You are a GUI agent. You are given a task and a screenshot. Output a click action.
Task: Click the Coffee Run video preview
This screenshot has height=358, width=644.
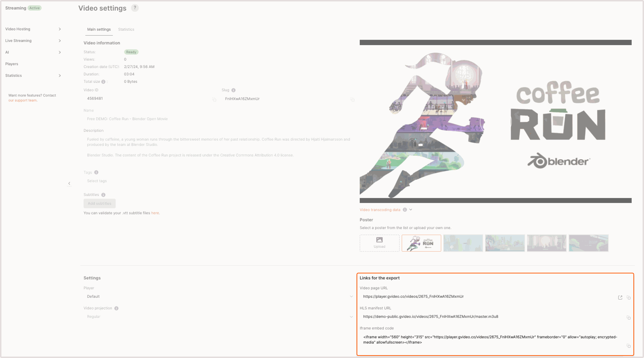point(496,121)
